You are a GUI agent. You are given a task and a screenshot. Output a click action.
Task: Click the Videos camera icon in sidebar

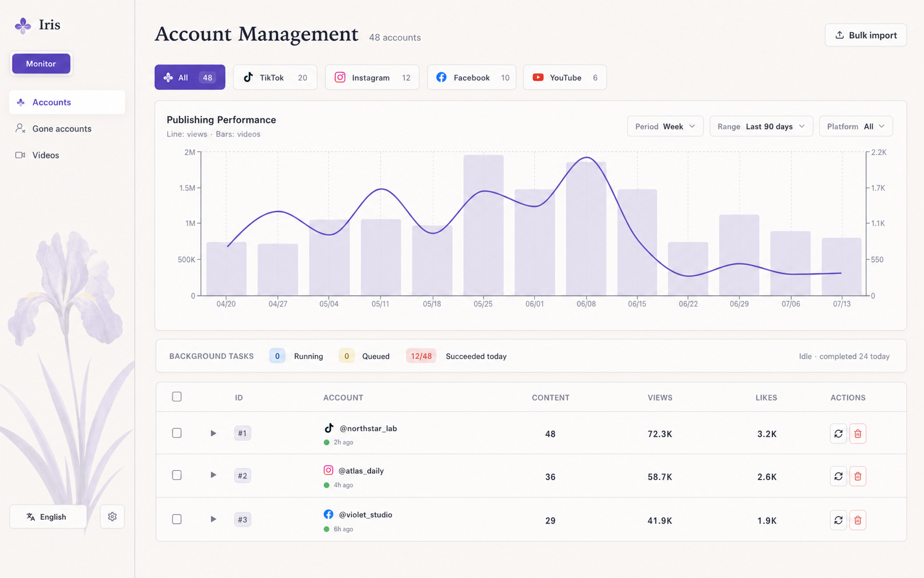tap(20, 155)
